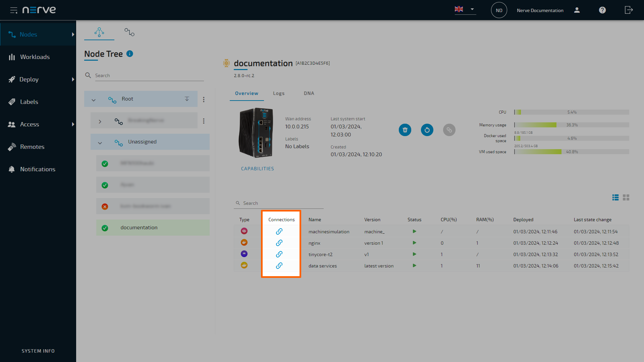Click the Node Tree search field
The height and width of the screenshot is (362, 644).
point(149,75)
